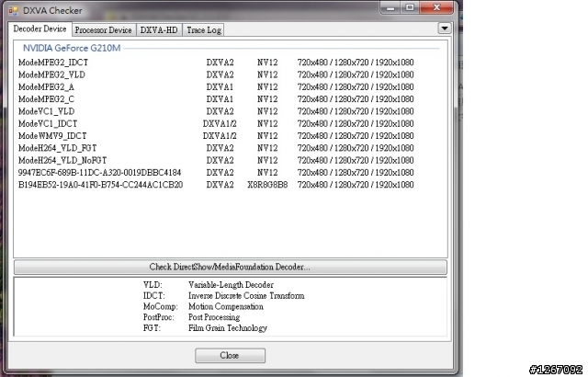Select the ModeWMV9_IDCT row

216,136
